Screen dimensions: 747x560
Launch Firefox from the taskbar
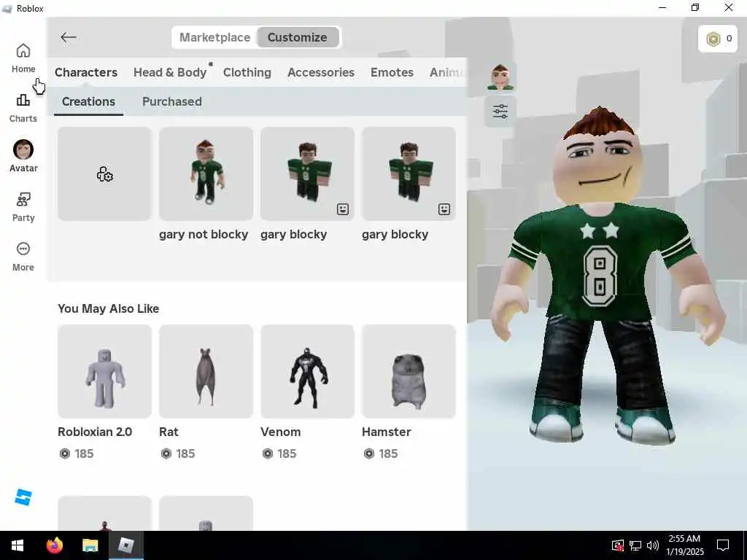(x=54, y=545)
